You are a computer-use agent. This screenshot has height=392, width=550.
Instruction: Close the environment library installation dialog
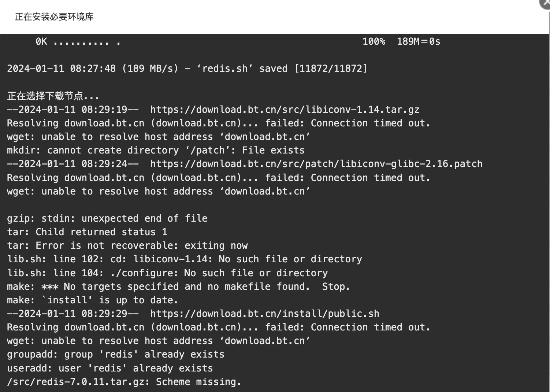point(546,3)
